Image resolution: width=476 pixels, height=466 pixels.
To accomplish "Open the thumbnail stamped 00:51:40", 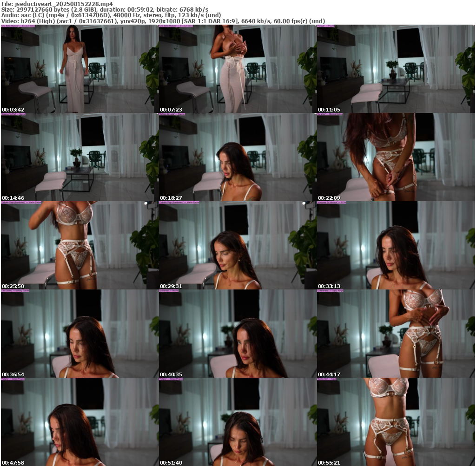I will 238,422.
